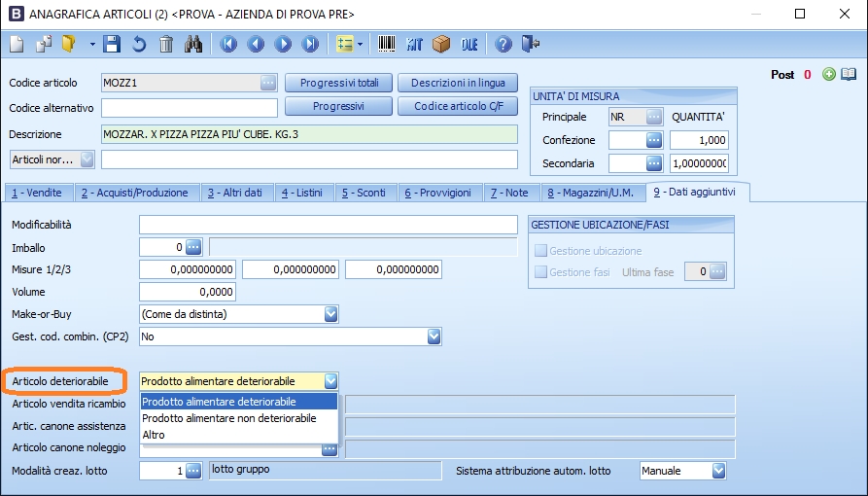868x496 pixels.
Task: Open lookup for Confezione unit
Action: [654, 140]
